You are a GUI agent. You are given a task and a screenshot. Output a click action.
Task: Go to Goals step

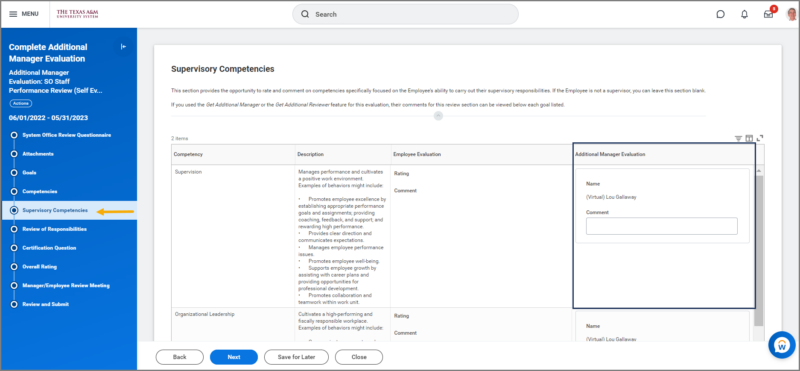(29, 172)
